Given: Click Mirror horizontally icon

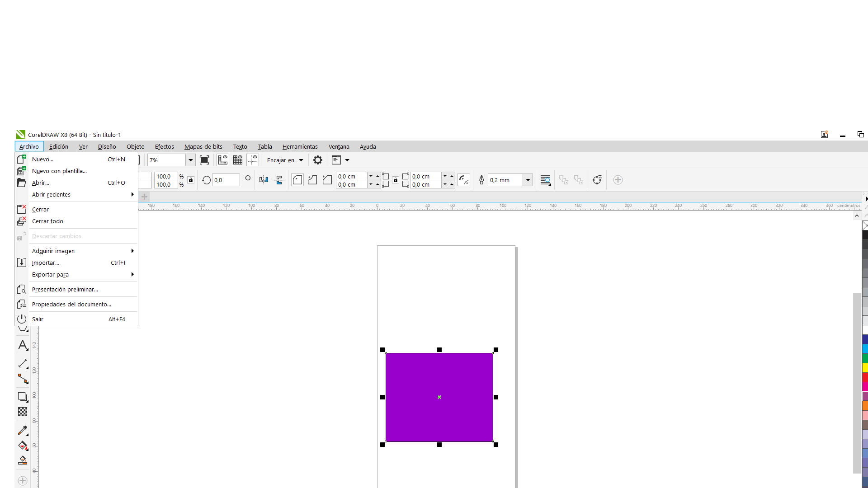Looking at the screenshot, I should [x=264, y=180].
